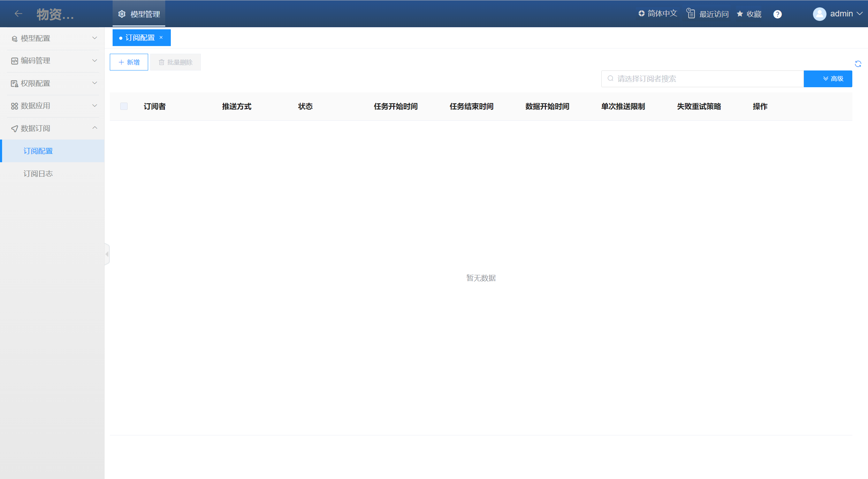
Task: Click the sidebar collapse handle
Action: (x=107, y=254)
